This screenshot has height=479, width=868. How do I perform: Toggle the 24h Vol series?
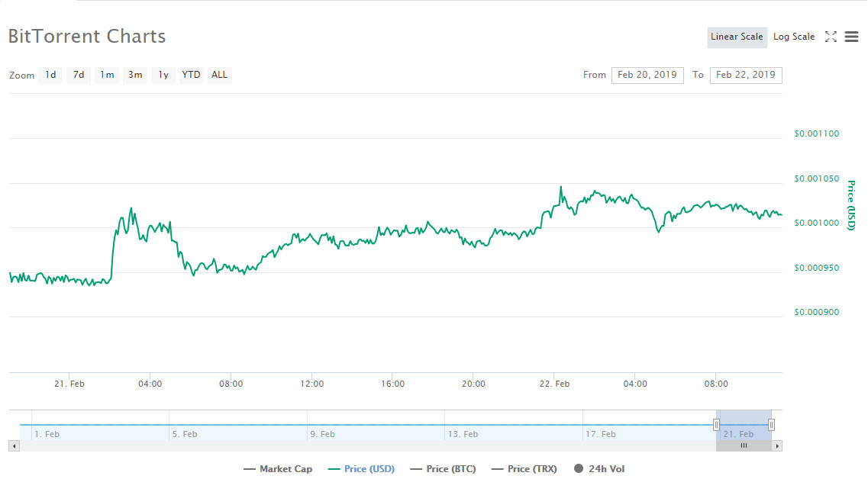pos(599,469)
